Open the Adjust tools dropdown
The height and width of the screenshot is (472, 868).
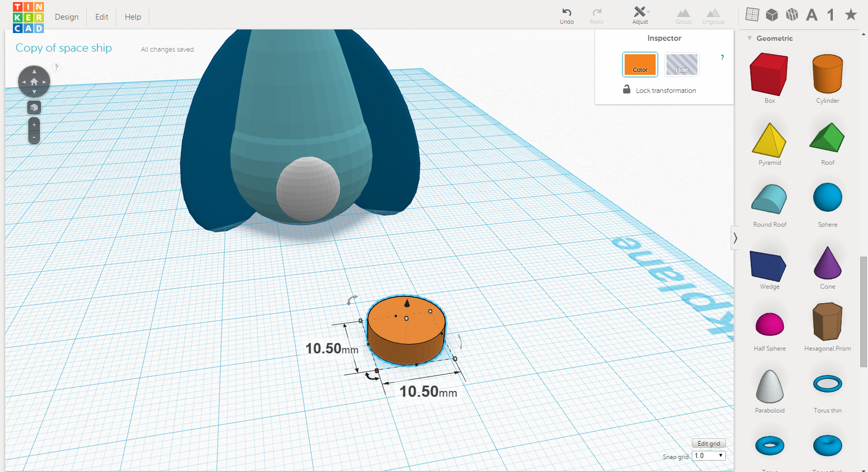coord(640,15)
